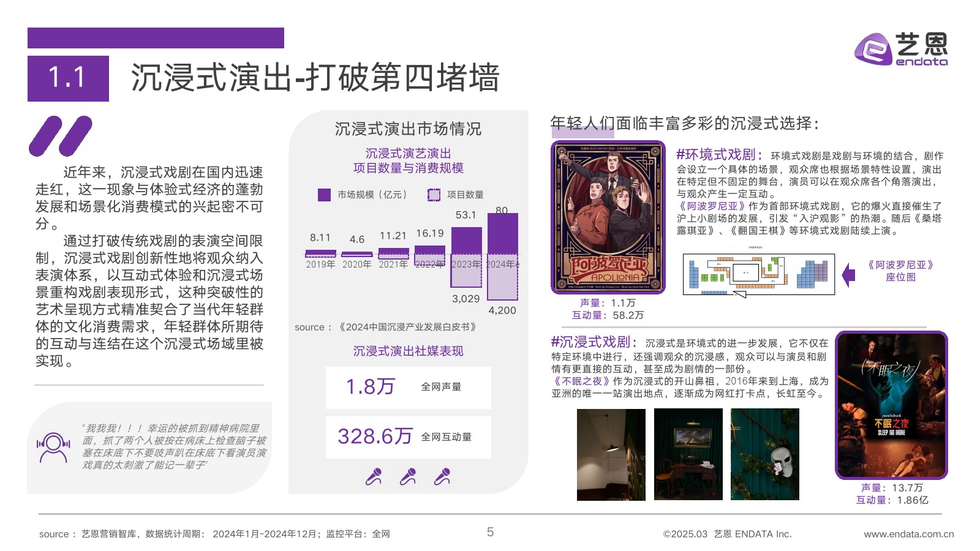
Task: Click the purple double-slash quote mark
Action: click(x=60, y=136)
